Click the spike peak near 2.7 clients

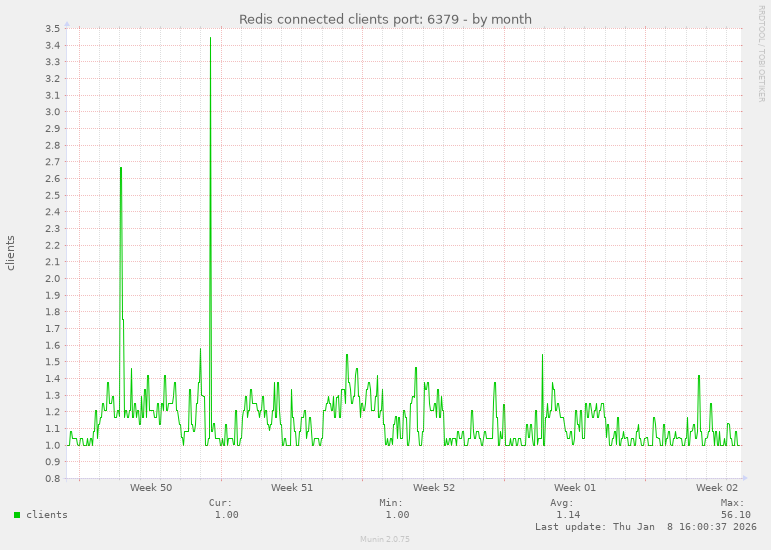tap(121, 169)
